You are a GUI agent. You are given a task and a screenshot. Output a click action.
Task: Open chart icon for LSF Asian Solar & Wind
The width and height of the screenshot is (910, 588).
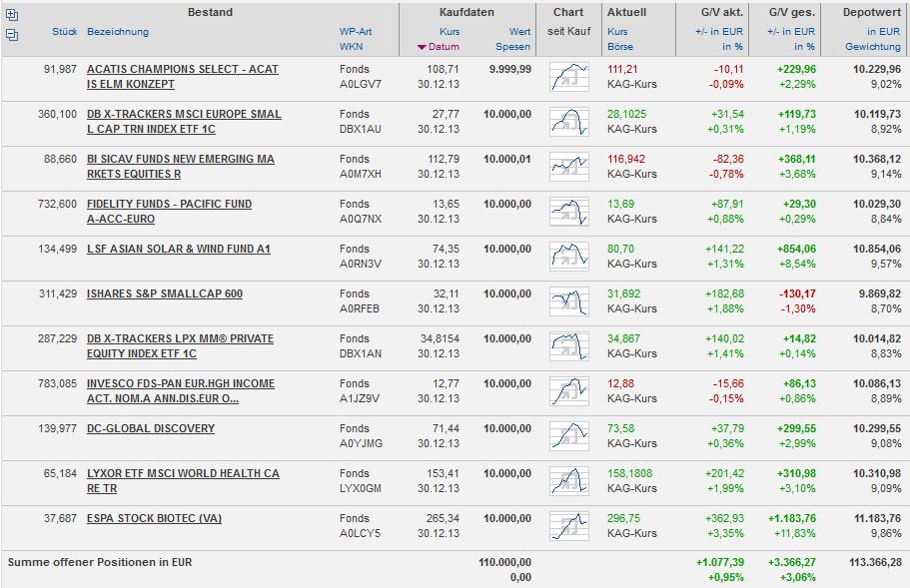(568, 258)
